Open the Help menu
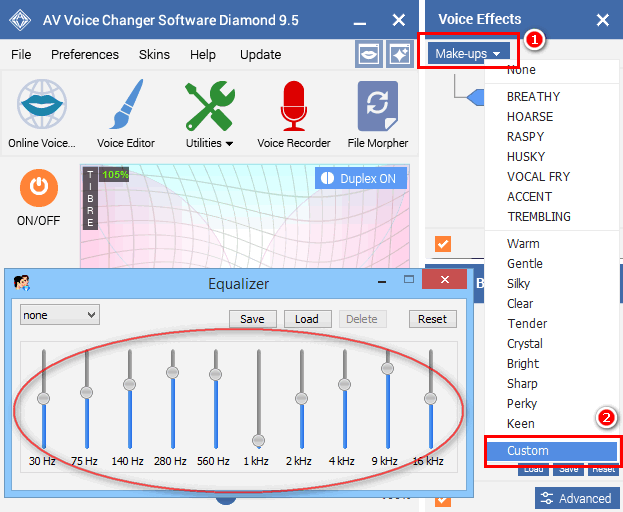623x512 pixels. coord(203,54)
